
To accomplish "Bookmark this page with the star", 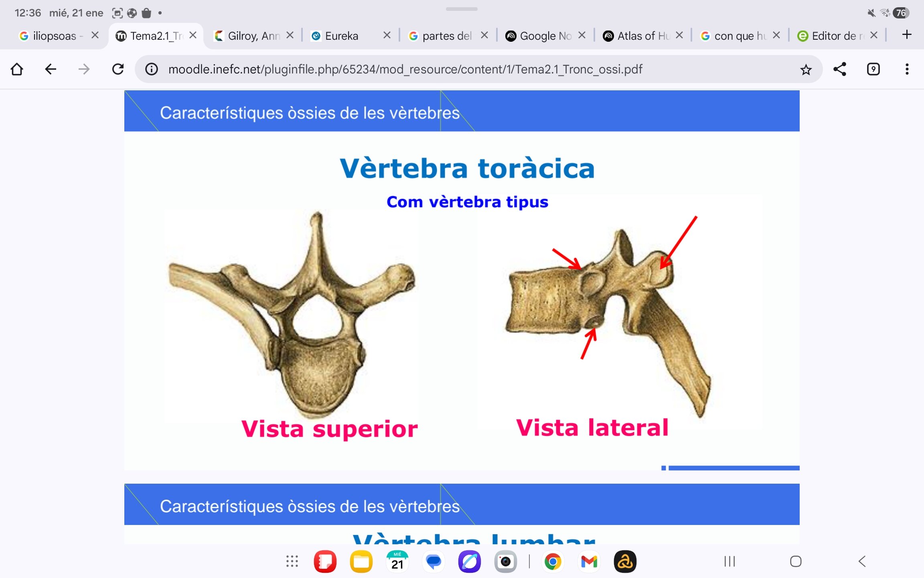I will point(806,69).
